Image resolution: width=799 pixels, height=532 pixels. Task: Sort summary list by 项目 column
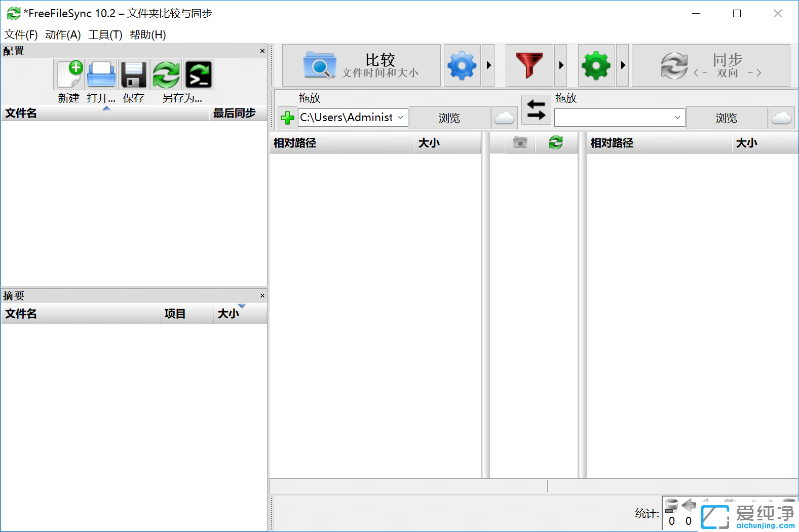(187, 314)
